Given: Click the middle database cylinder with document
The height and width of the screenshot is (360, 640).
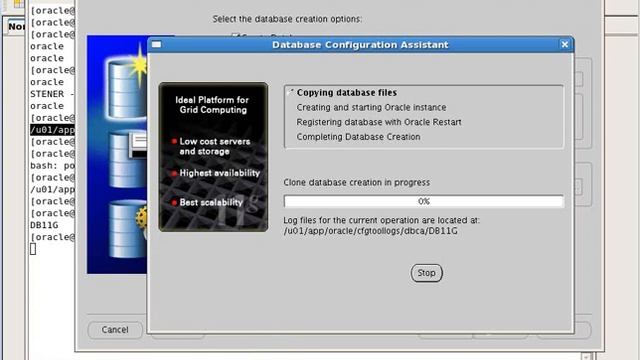Looking at the screenshot, I should coord(128,159).
